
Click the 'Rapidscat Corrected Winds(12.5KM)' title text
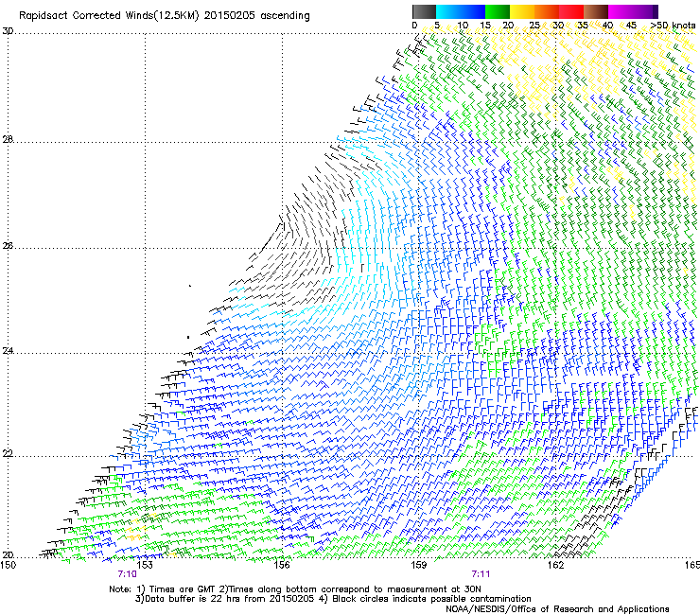point(109,16)
